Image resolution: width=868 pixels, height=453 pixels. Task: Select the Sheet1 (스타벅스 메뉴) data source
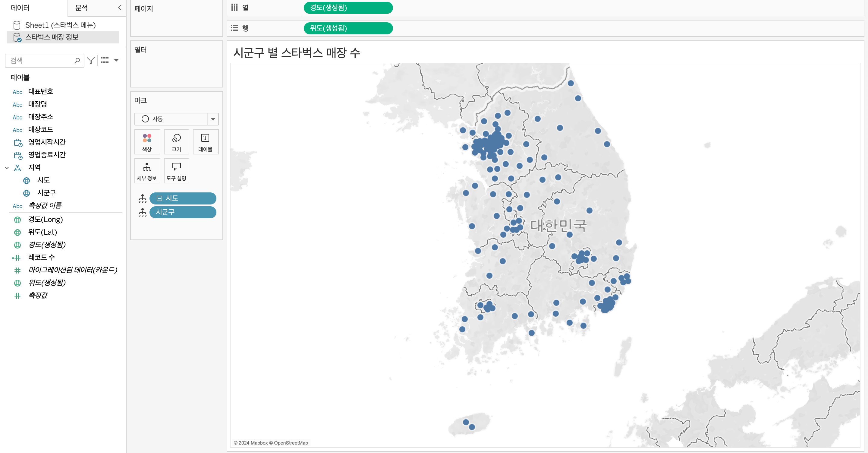click(60, 25)
